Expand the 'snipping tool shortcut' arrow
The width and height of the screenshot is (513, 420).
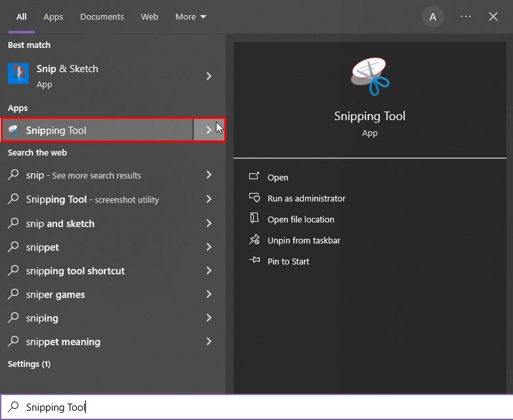tap(209, 270)
